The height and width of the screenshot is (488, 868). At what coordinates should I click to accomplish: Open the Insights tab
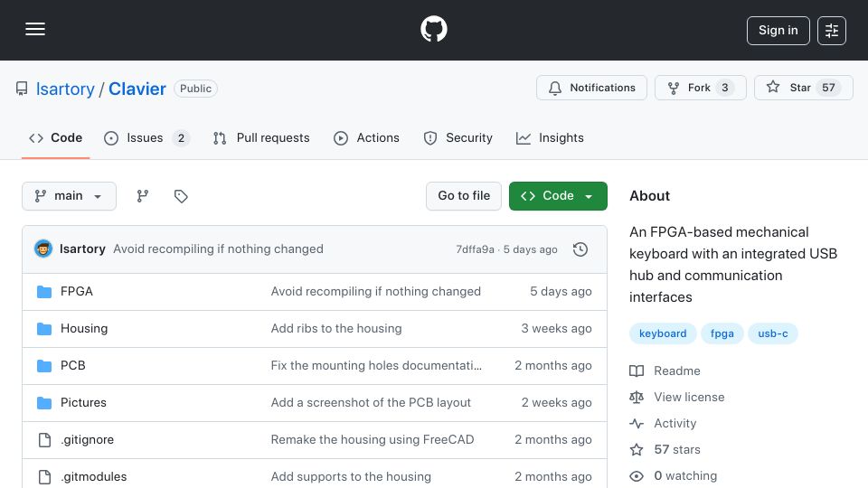click(x=550, y=137)
